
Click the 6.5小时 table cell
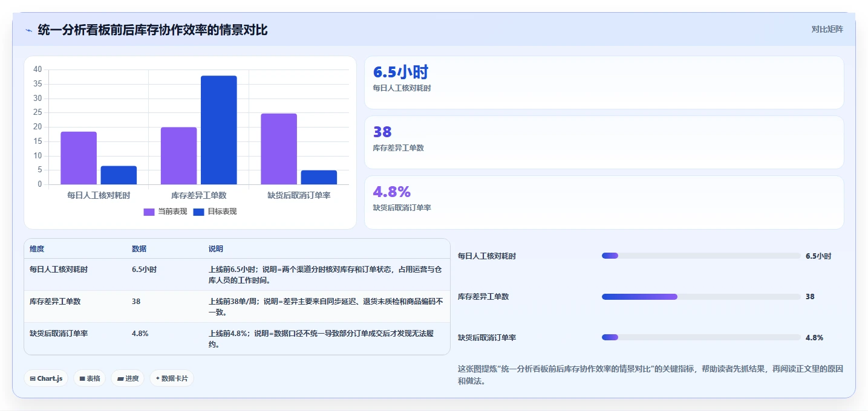pyautogui.click(x=144, y=270)
